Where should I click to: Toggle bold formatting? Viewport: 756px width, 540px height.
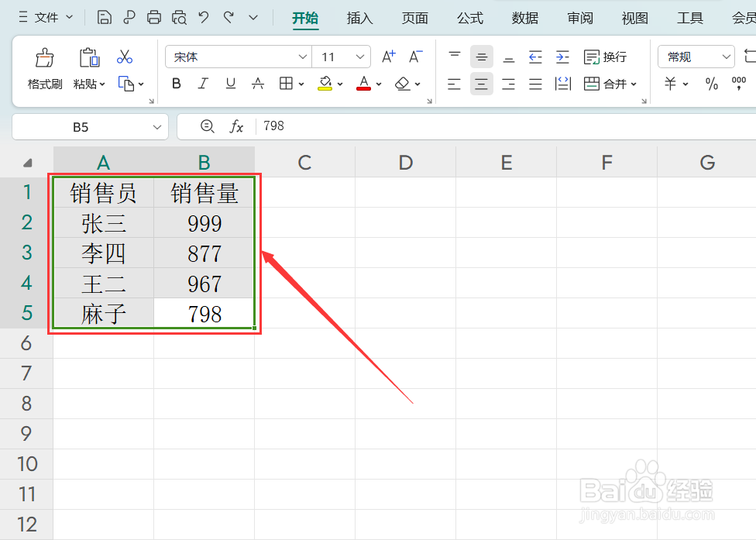click(176, 84)
